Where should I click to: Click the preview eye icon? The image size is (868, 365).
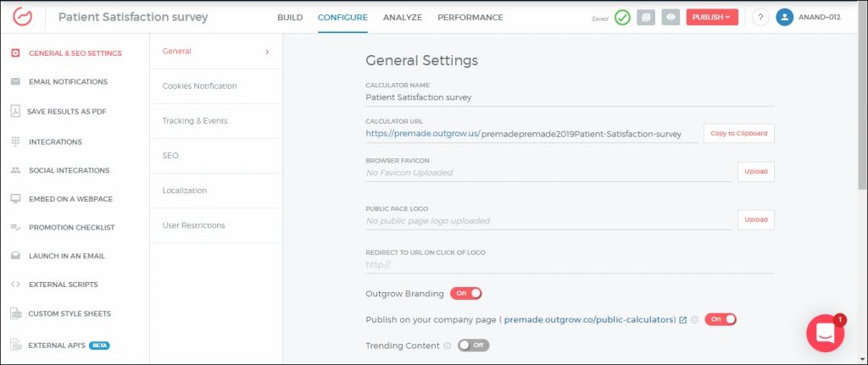click(x=670, y=17)
